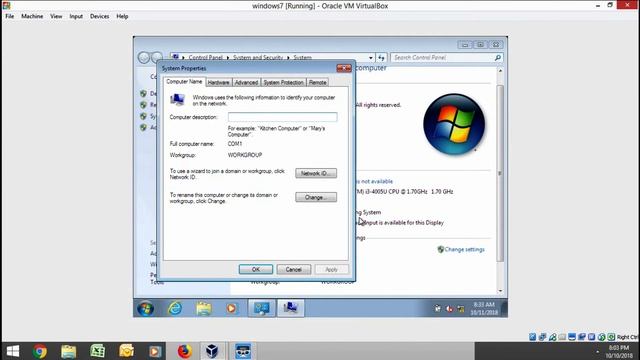Click the Network ID... button
The image size is (640, 360).
click(316, 173)
